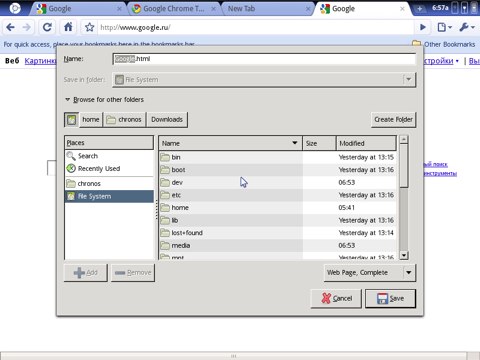Click the root filesystem path button icon
Screen dimensions: 480x360
pyautogui.click(x=71, y=119)
